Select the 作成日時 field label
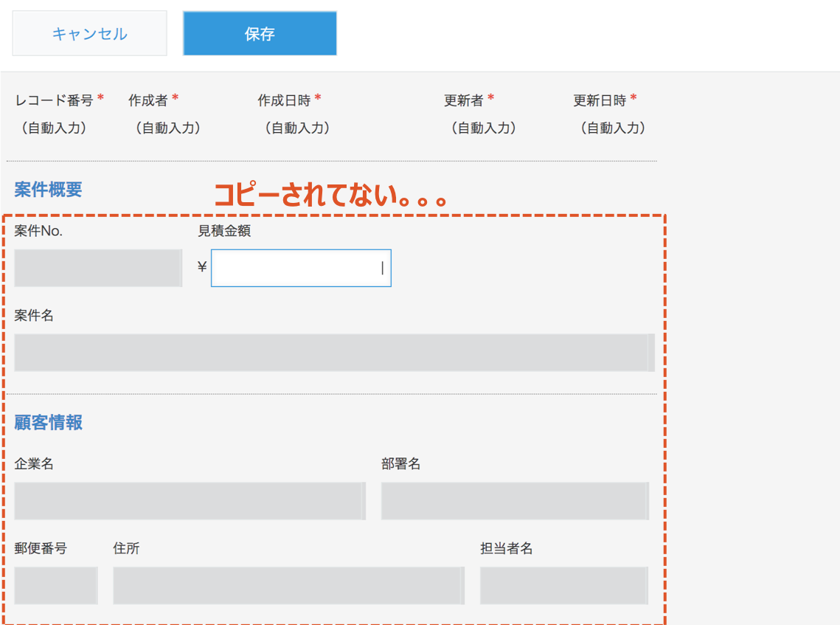The image size is (840, 625). pos(284,100)
